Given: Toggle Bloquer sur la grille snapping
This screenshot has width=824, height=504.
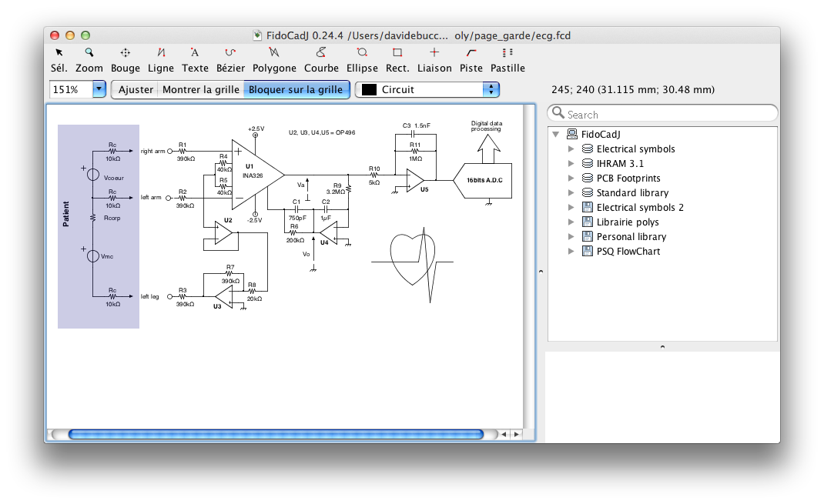Looking at the screenshot, I should coord(296,89).
